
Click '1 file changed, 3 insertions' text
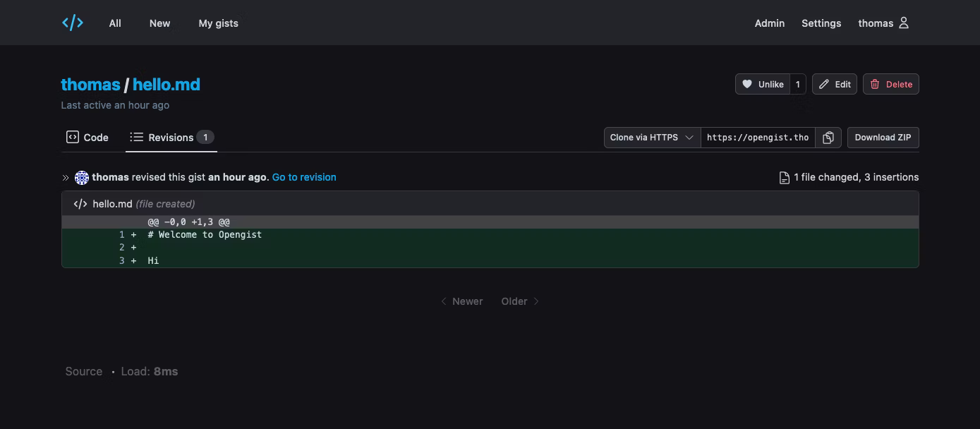pyautogui.click(x=857, y=177)
